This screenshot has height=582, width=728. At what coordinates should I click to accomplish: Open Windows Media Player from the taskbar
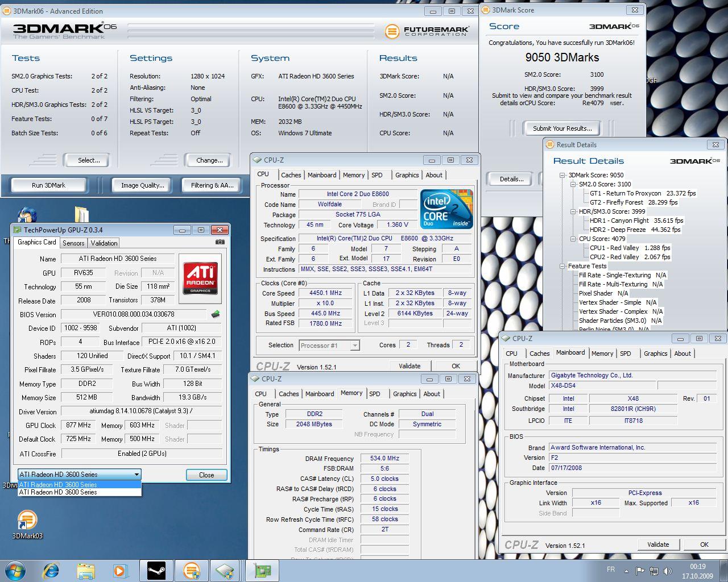coord(119,571)
